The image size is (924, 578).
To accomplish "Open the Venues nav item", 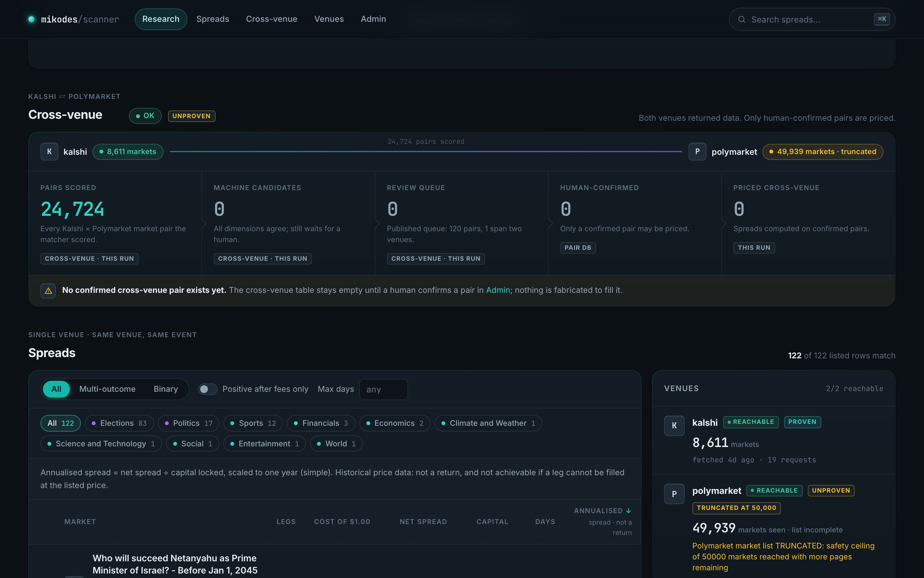I will (x=329, y=19).
